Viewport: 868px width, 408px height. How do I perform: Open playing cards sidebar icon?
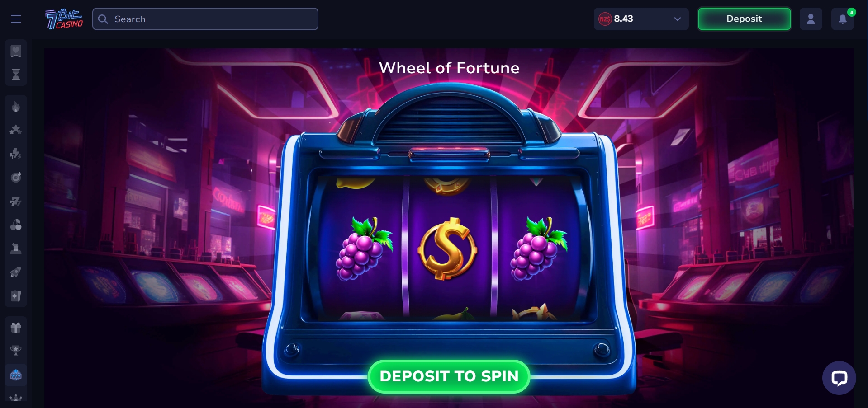tap(16, 296)
